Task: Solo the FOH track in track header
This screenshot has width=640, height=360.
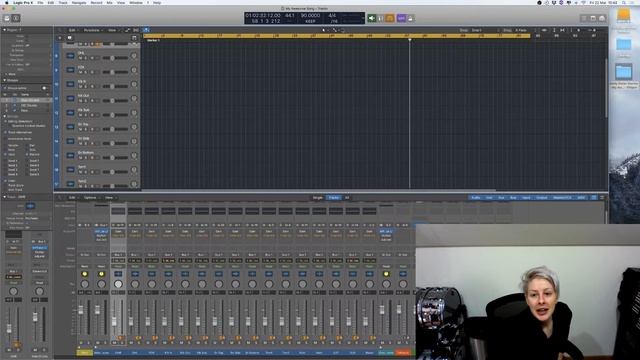Action: coord(86,73)
